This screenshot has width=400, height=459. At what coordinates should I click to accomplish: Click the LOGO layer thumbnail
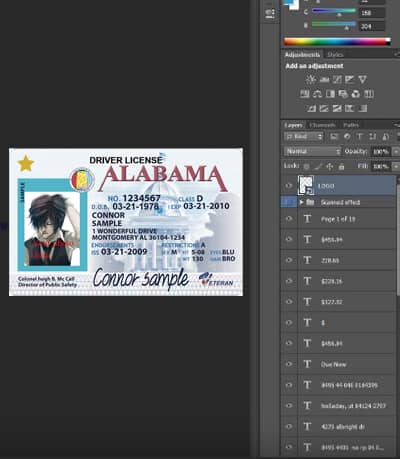click(305, 185)
